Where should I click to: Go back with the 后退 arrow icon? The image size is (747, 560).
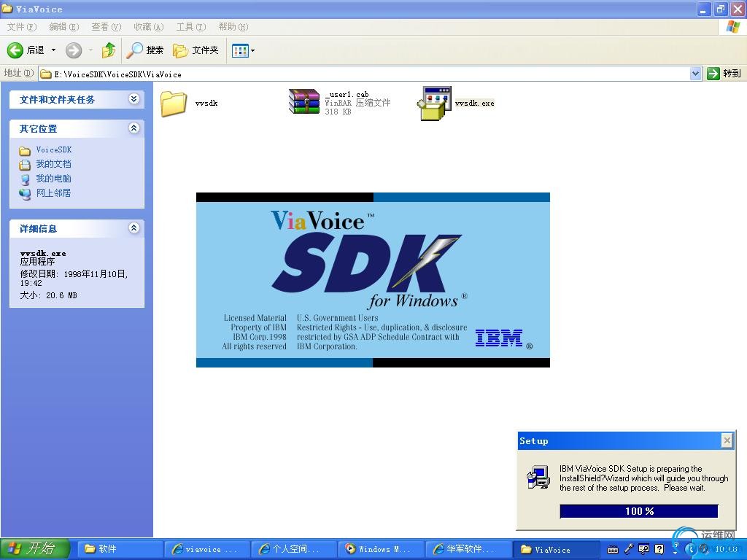point(15,50)
